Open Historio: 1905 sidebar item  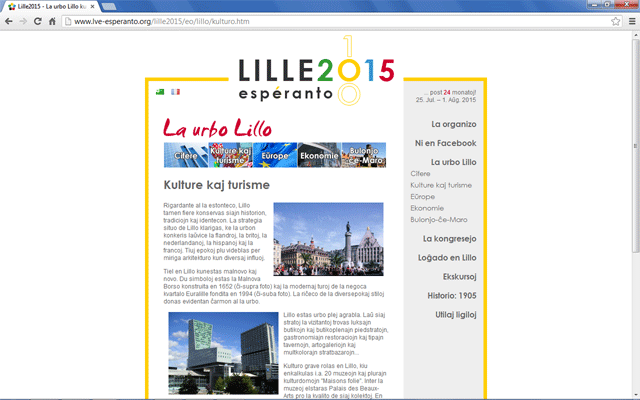tap(452, 296)
